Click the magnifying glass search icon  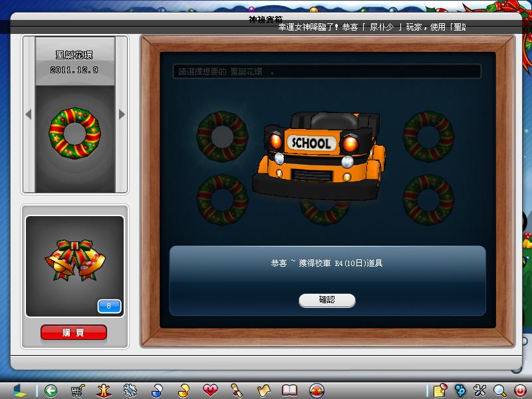click(x=500, y=390)
